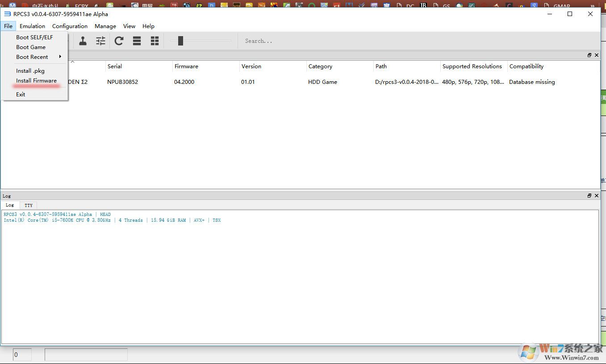This screenshot has height=364, width=606.
Task: Open the Emulation menu
Action: pos(32,26)
